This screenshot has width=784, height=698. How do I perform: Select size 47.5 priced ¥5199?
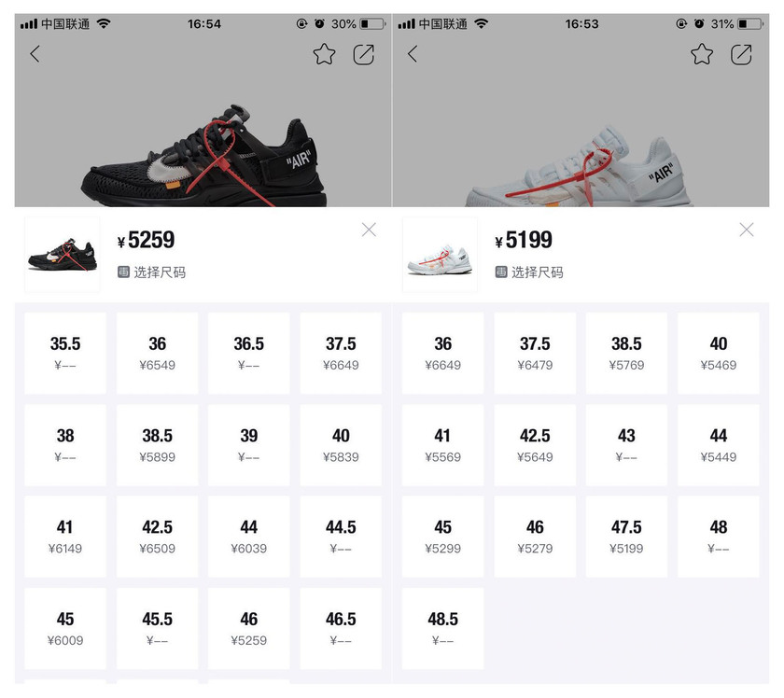pyautogui.click(x=626, y=537)
